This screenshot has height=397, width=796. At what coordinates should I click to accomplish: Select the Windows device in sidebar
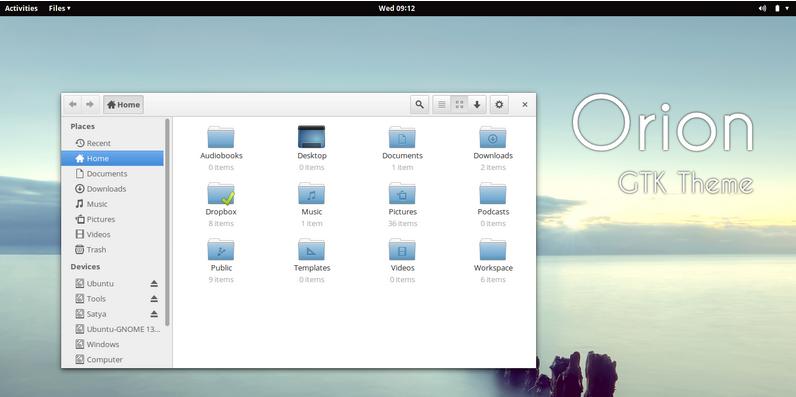[112, 344]
